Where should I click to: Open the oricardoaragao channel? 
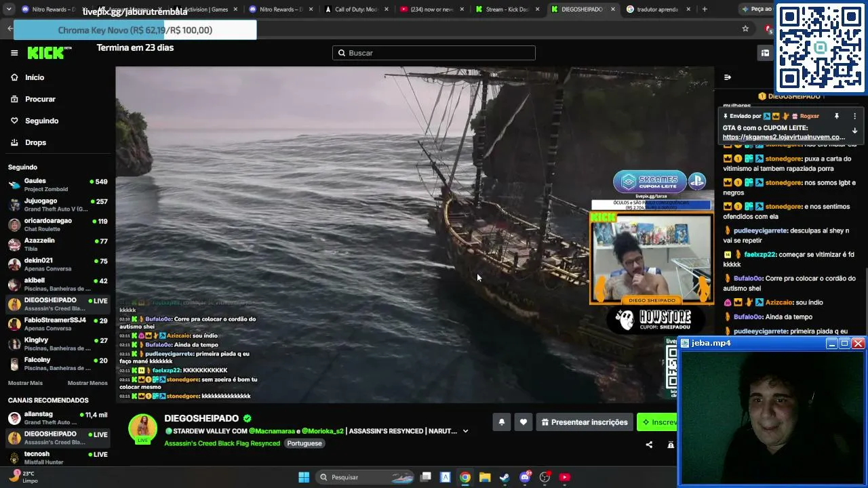click(x=58, y=224)
